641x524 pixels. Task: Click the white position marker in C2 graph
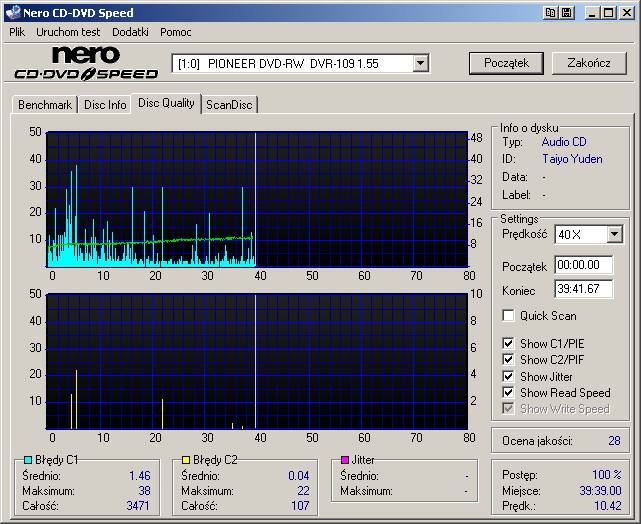coord(256,361)
